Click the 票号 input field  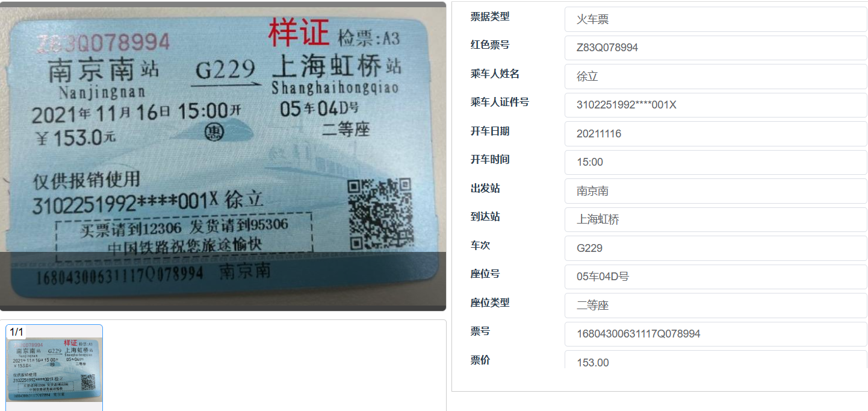coord(716,334)
